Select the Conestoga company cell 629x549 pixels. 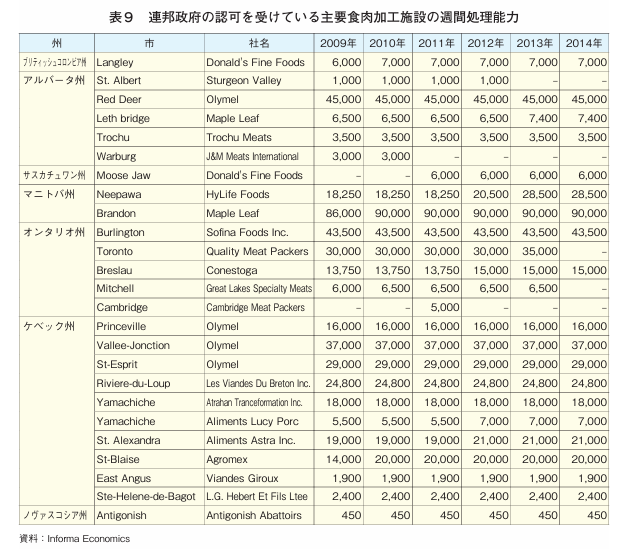click(259, 270)
